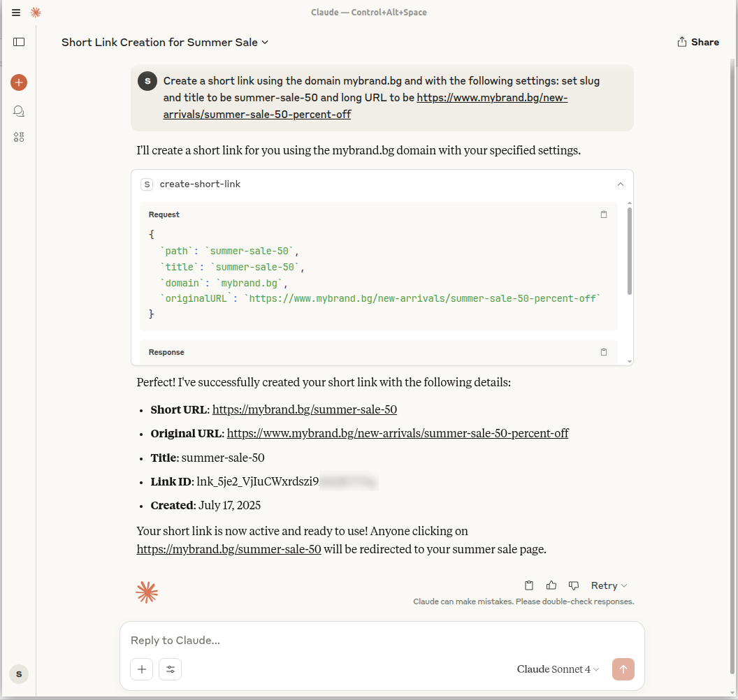Copy the Request JSON content

pyautogui.click(x=604, y=214)
